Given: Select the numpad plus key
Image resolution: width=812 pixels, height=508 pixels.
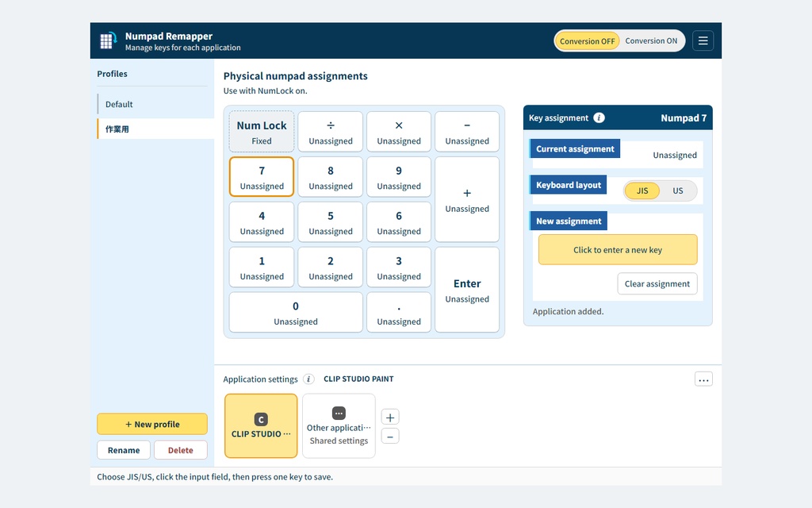Looking at the screenshot, I should pos(467,199).
